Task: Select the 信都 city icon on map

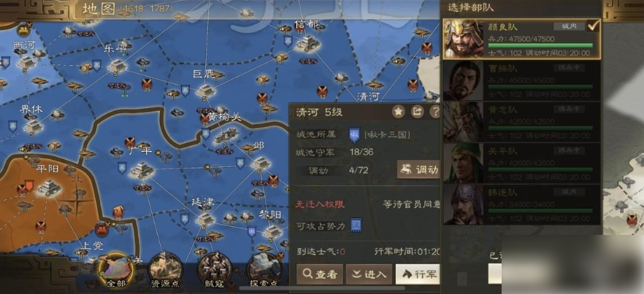Action: pos(307,43)
